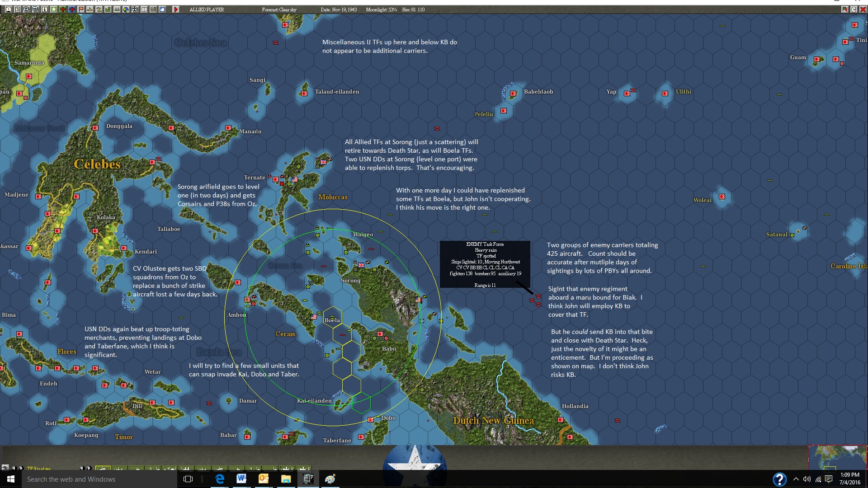Open the Windows Start menu
This screenshot has height=488, width=868.
click(x=11, y=479)
